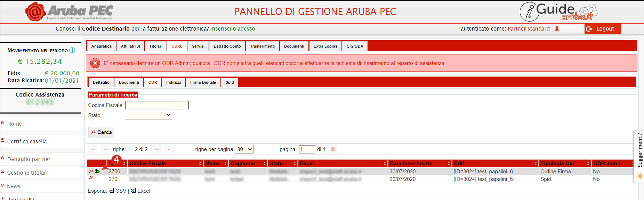Follow the Inseriscilo adesso link
Image resolution: width=644 pixels, height=200 pixels.
click(233, 29)
